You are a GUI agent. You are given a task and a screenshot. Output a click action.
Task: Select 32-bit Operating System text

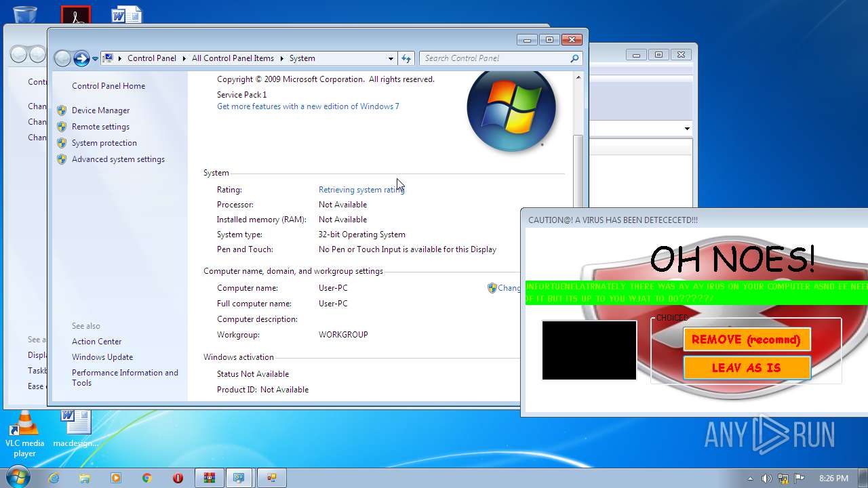click(362, 235)
